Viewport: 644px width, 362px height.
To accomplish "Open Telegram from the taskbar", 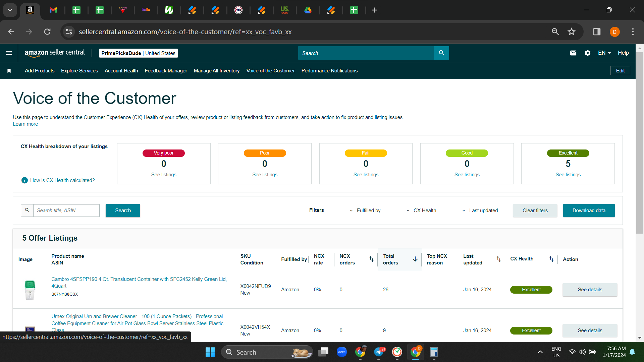I will pyautogui.click(x=379, y=352).
